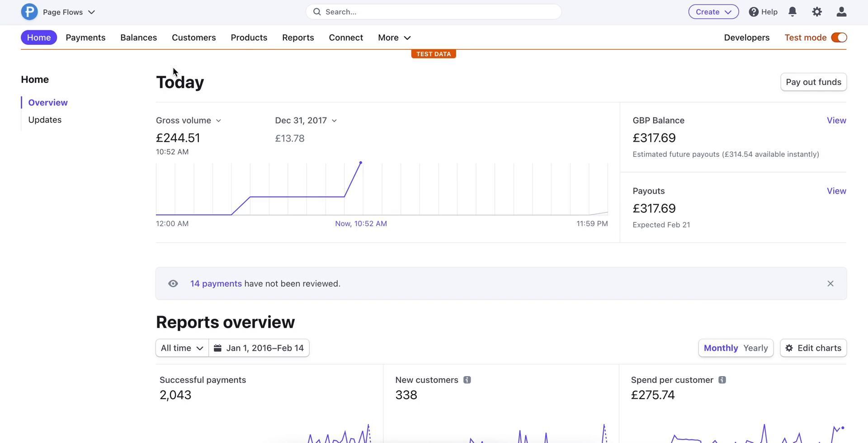Click the Spend per customer info icon
The width and height of the screenshot is (868, 443).
coord(722,380)
